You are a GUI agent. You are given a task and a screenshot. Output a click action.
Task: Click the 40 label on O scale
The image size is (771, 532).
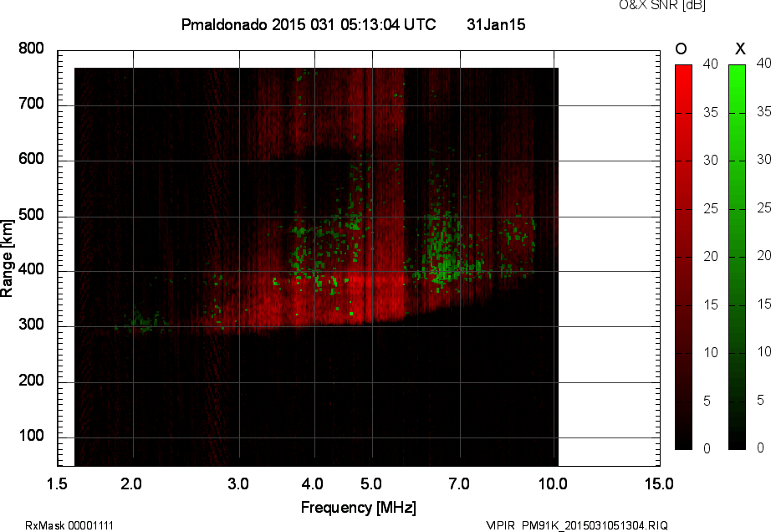pos(710,64)
